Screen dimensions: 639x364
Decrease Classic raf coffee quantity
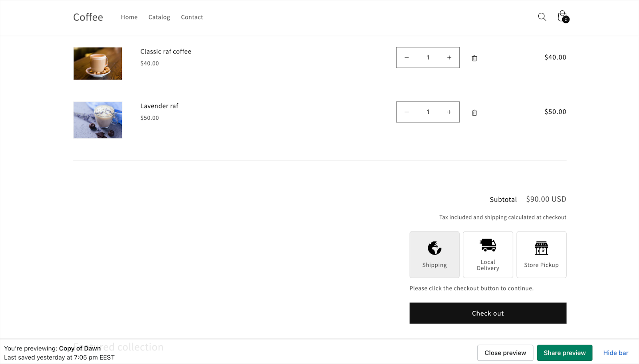(x=407, y=57)
